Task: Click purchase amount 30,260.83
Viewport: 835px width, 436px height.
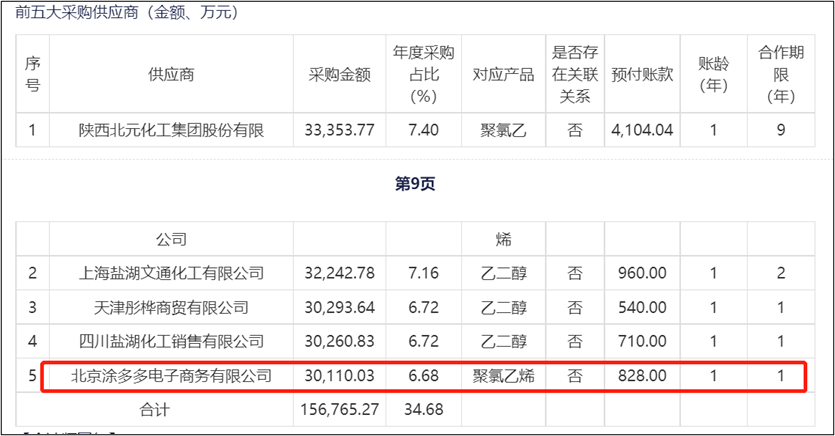Action: coord(339,341)
